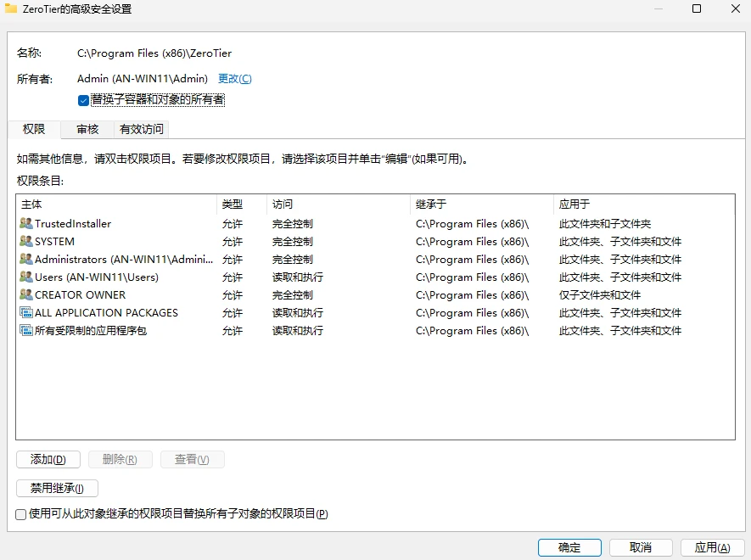This screenshot has width=751, height=560.
Task: Click the Users group icon
Action: click(25, 277)
